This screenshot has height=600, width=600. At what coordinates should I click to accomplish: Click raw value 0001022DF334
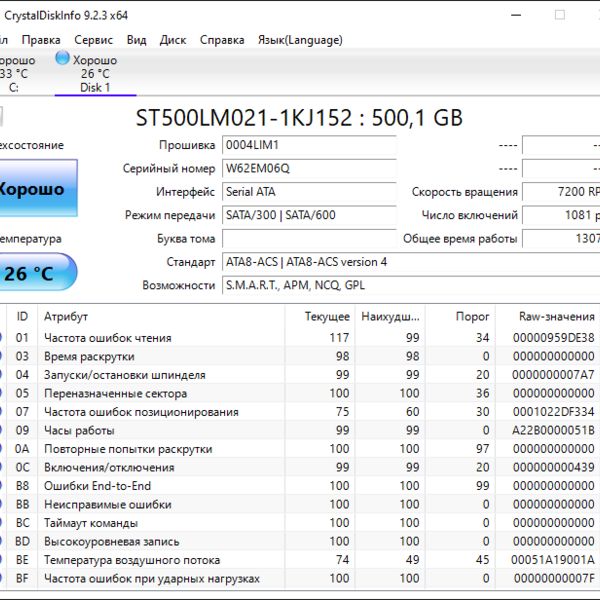(x=553, y=412)
